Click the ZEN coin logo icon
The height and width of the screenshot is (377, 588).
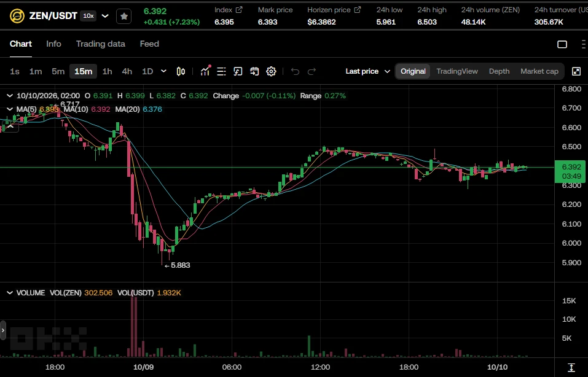pos(17,16)
